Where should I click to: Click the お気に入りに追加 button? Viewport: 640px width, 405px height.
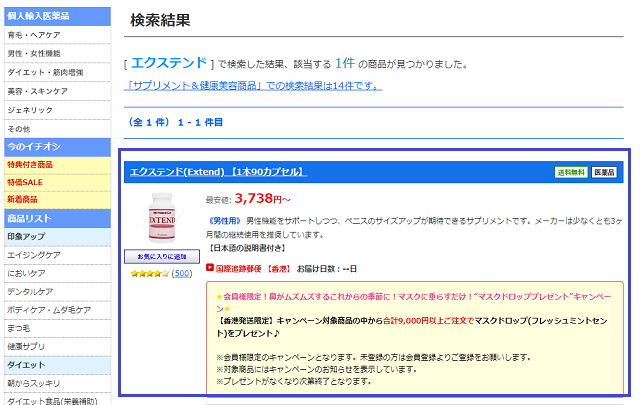click(x=162, y=257)
